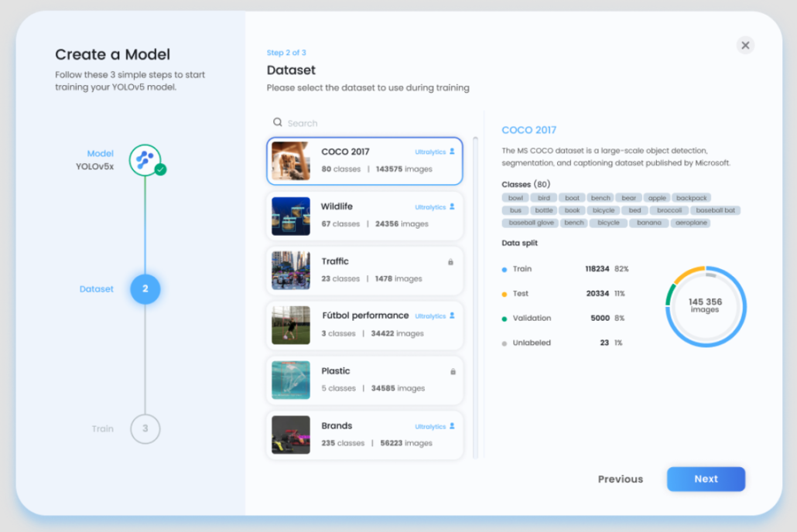This screenshot has width=797, height=532.
Task: Go to the Train step 3 circle
Action: pos(145,428)
